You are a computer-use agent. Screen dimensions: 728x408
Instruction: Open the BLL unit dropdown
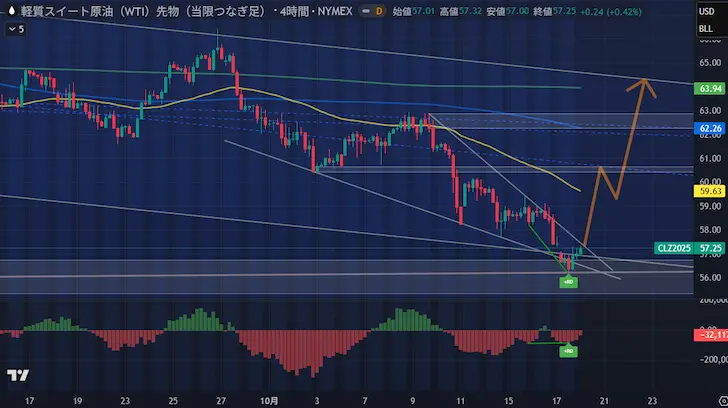pyautogui.click(x=709, y=29)
